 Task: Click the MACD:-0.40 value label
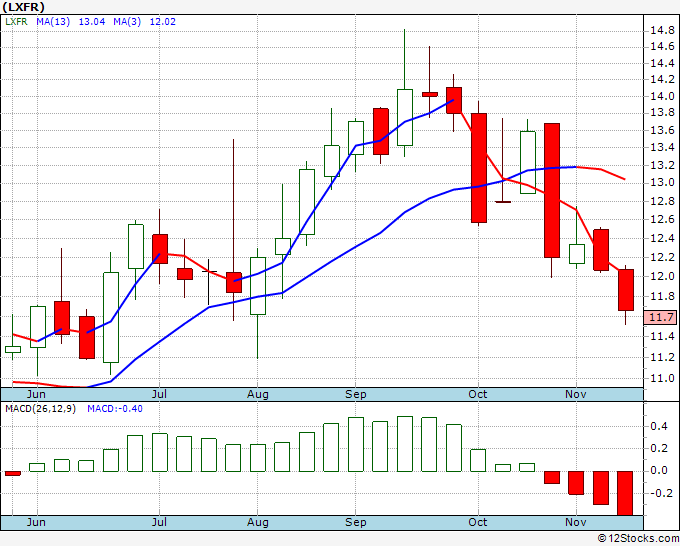coord(115,409)
